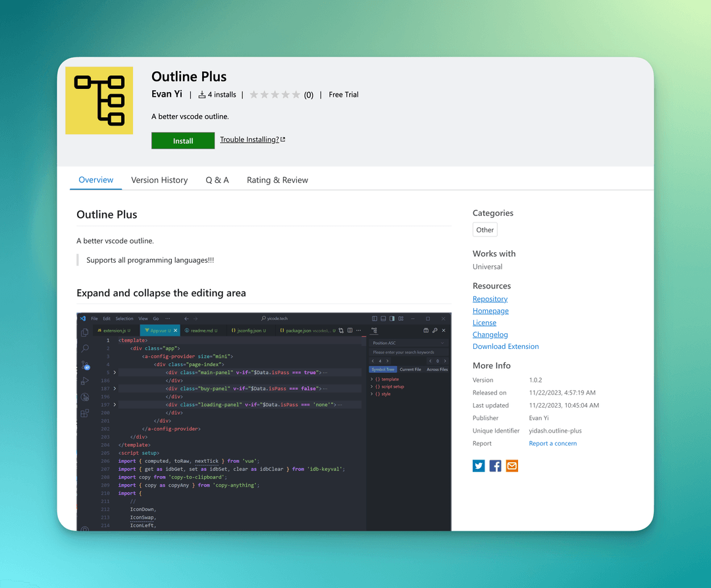
Task: Switch to the readme.md editor tab in the screenshot
Action: coord(202,331)
